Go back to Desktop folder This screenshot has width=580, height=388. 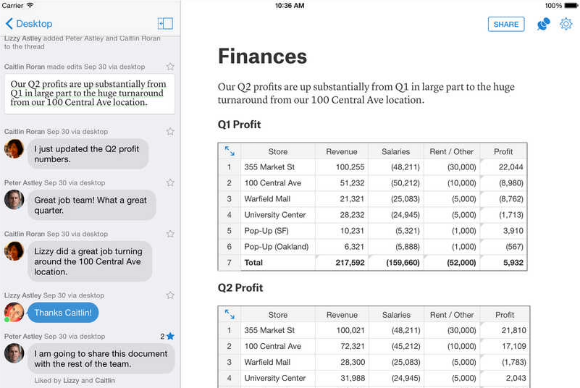click(29, 24)
